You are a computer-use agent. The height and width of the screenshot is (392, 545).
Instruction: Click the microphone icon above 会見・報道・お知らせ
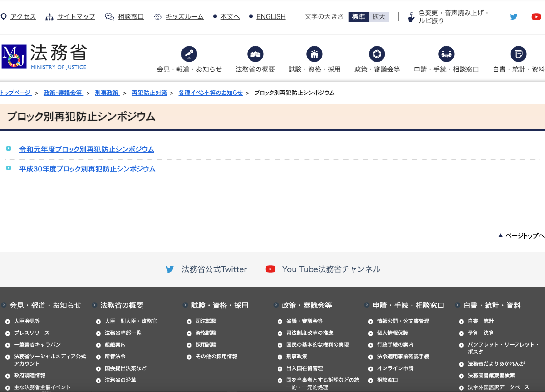click(x=189, y=54)
